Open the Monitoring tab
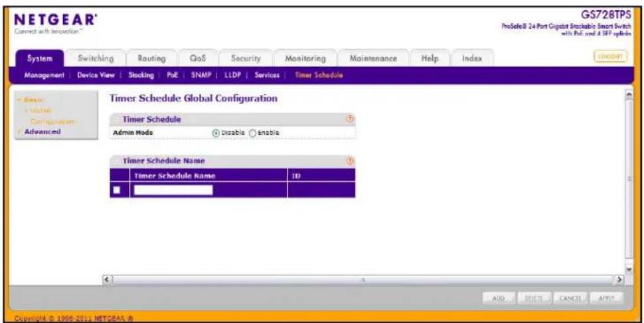Image resolution: width=644 pixels, height=323 pixels. (x=305, y=58)
